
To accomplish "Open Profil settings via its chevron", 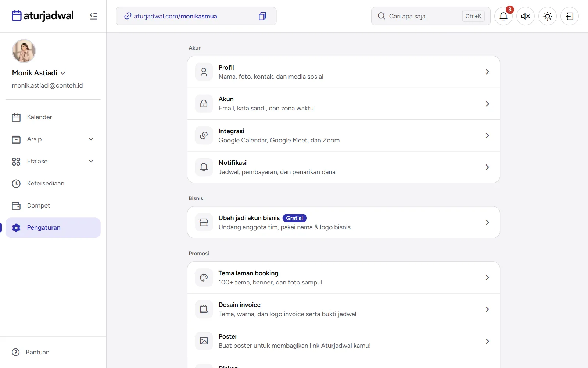I will (x=487, y=72).
